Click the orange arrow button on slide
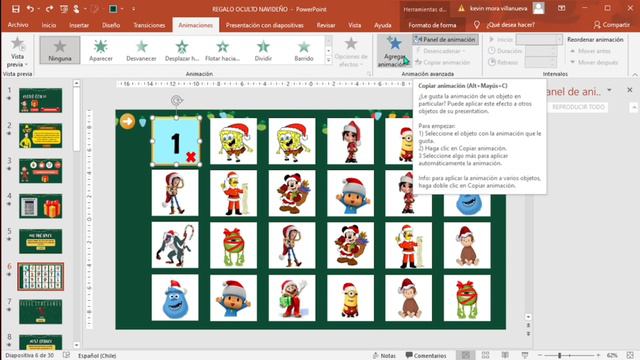This screenshot has height=360, width=640. coord(127,121)
